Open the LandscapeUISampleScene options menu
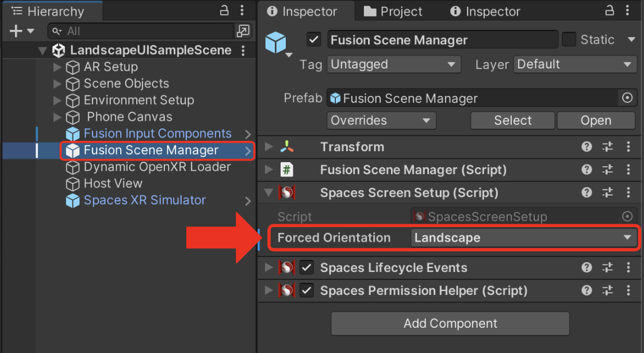Screen dimensions: 644x353 (243, 51)
